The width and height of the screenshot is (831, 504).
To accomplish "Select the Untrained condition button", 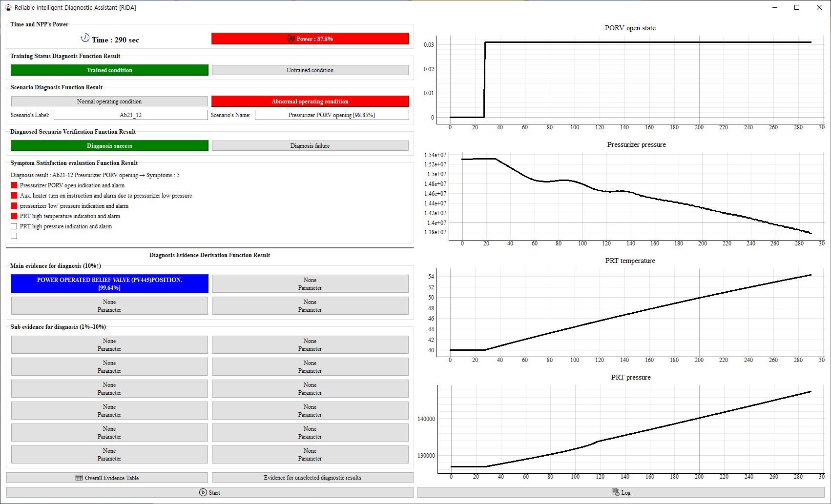I will click(x=310, y=70).
